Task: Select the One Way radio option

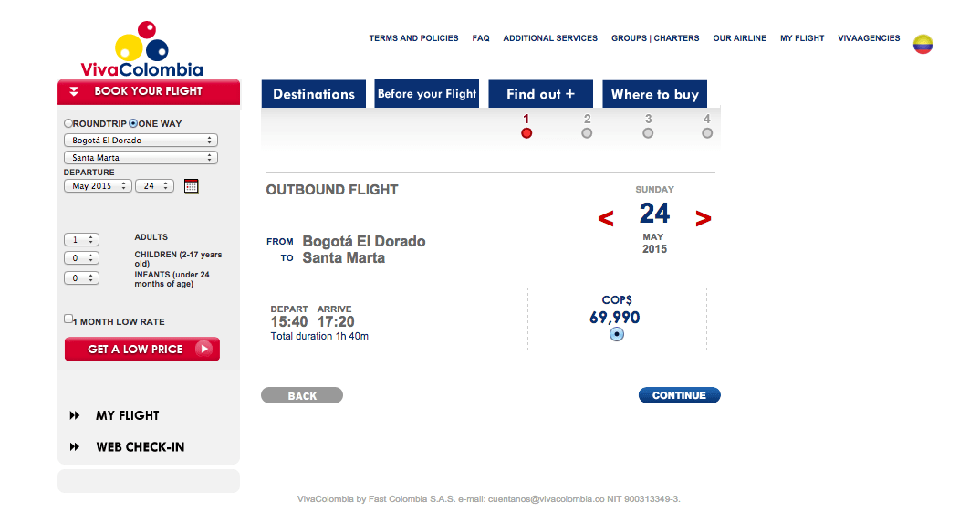Action: pos(133,124)
